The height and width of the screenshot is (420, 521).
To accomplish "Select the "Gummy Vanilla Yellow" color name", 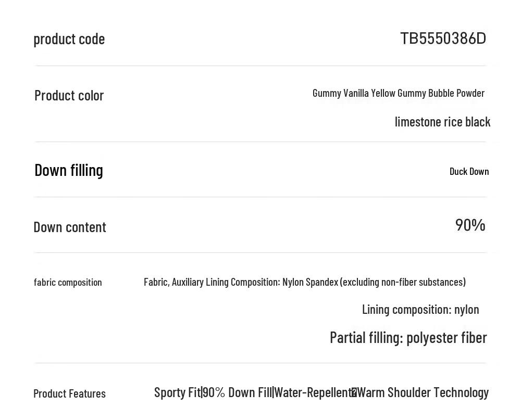I will pos(354,93).
